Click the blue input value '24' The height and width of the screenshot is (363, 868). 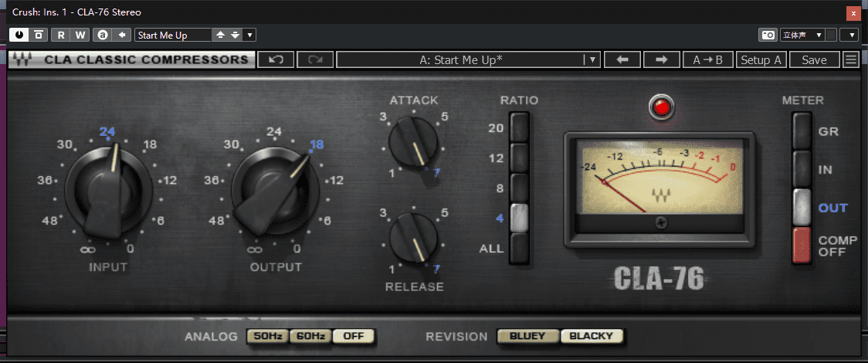[x=107, y=132]
